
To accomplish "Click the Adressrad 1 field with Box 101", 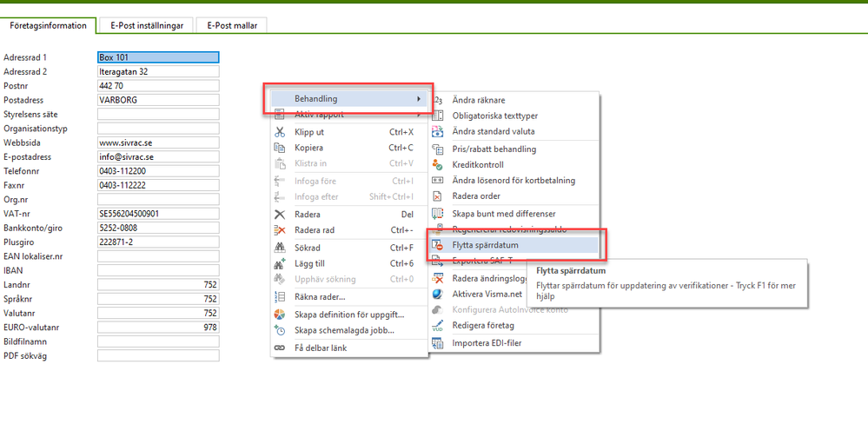I will 158,57.
